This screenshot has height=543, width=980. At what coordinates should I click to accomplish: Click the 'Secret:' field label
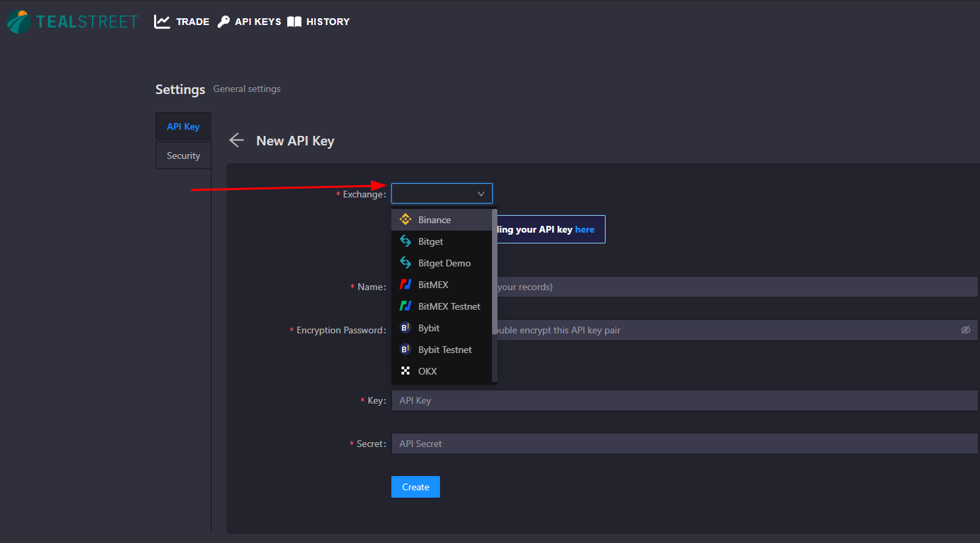(372, 444)
